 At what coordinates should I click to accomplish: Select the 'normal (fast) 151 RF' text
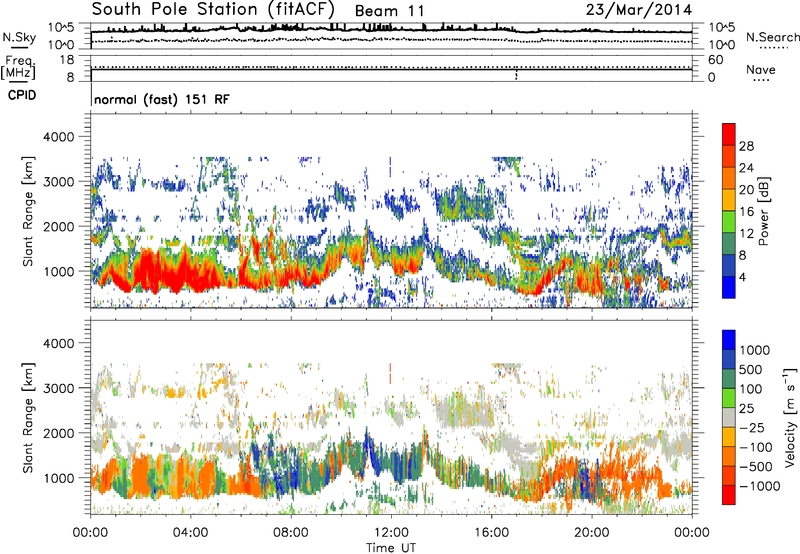(x=162, y=99)
